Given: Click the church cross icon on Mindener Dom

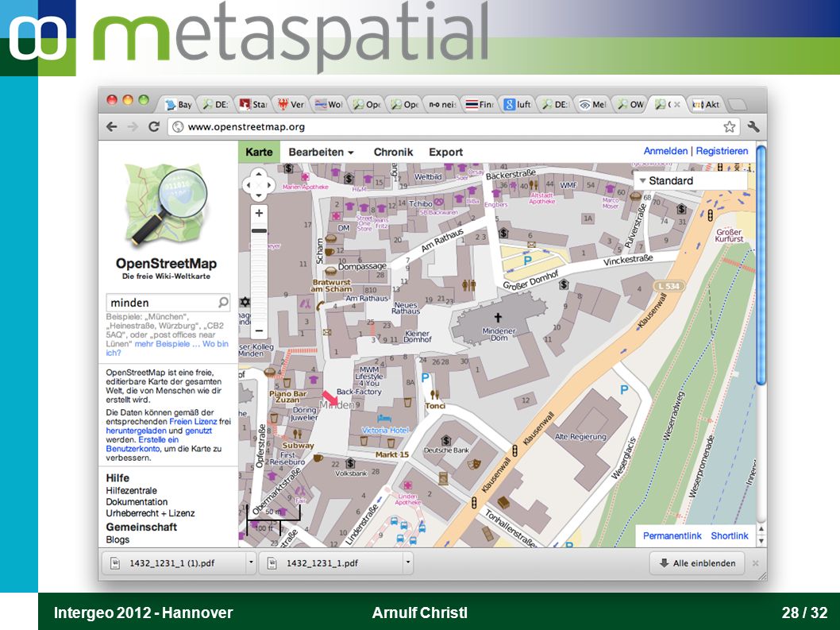Looking at the screenshot, I should [x=498, y=317].
